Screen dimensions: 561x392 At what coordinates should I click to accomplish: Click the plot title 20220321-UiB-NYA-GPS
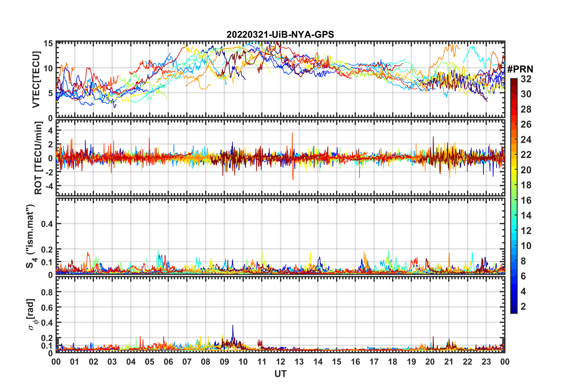(280, 34)
